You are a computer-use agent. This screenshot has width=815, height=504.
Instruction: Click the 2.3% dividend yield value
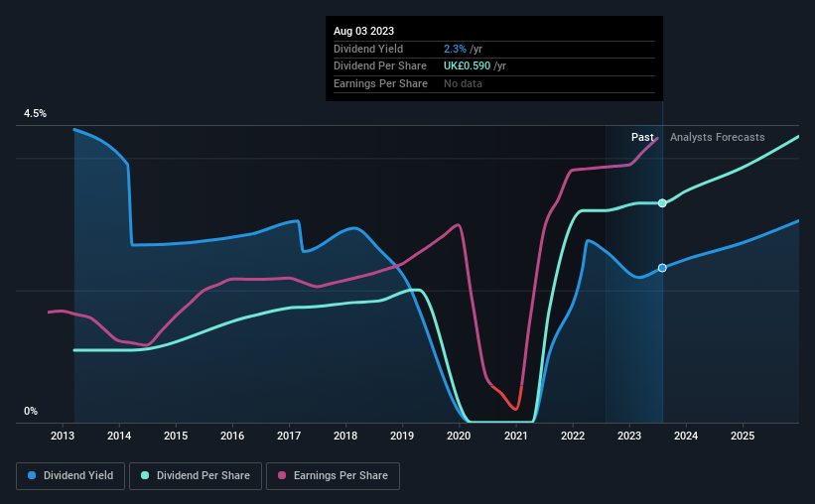click(x=455, y=49)
